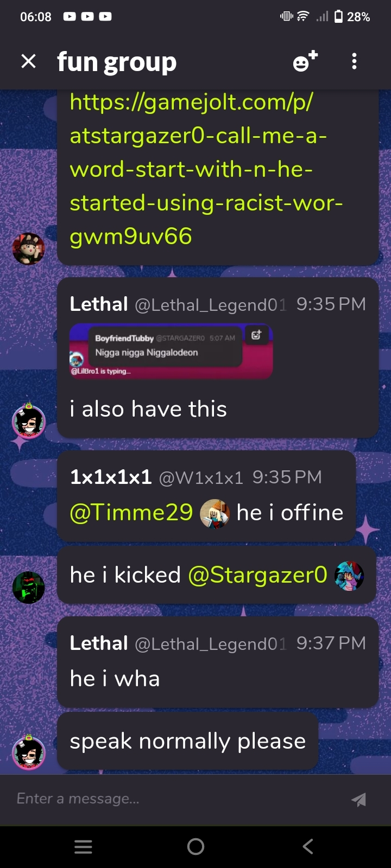The height and width of the screenshot is (868, 391).
Task: Select the 'speak normally please' message bubble
Action: pos(187,741)
